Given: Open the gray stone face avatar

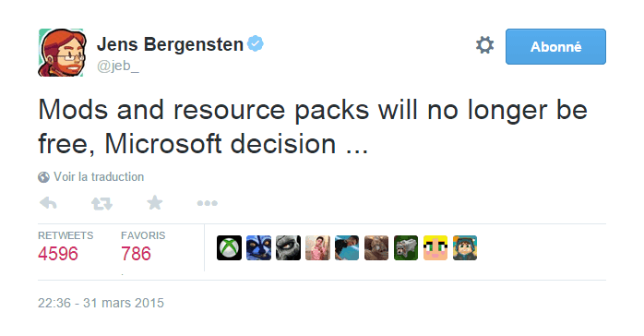Looking at the screenshot, I should (288, 247).
